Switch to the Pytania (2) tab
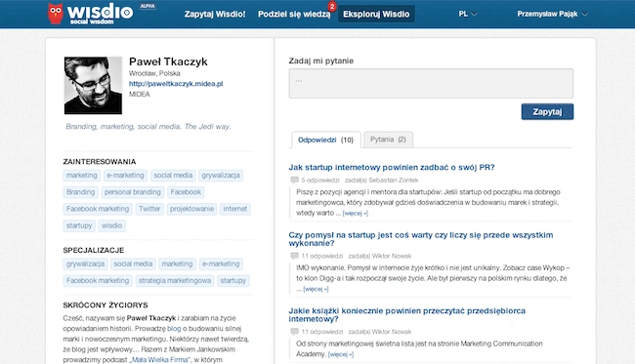 pos(388,140)
